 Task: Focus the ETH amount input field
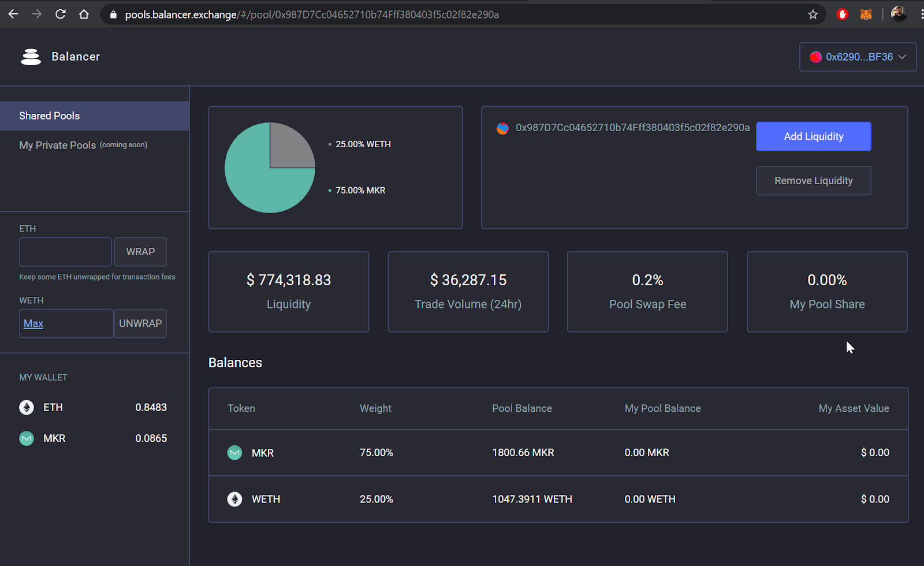coord(65,252)
